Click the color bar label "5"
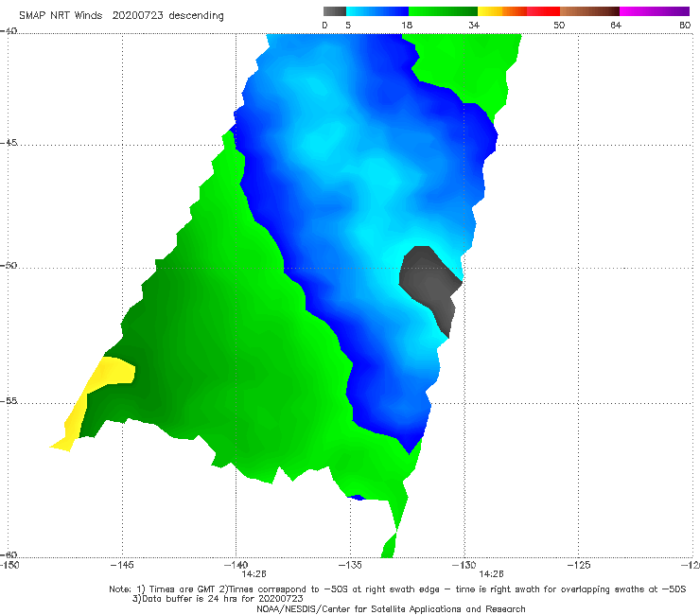 click(348, 26)
